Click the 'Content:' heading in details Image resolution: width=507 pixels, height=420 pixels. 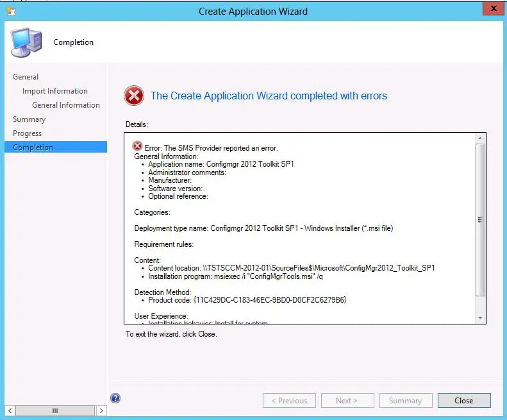(147, 260)
